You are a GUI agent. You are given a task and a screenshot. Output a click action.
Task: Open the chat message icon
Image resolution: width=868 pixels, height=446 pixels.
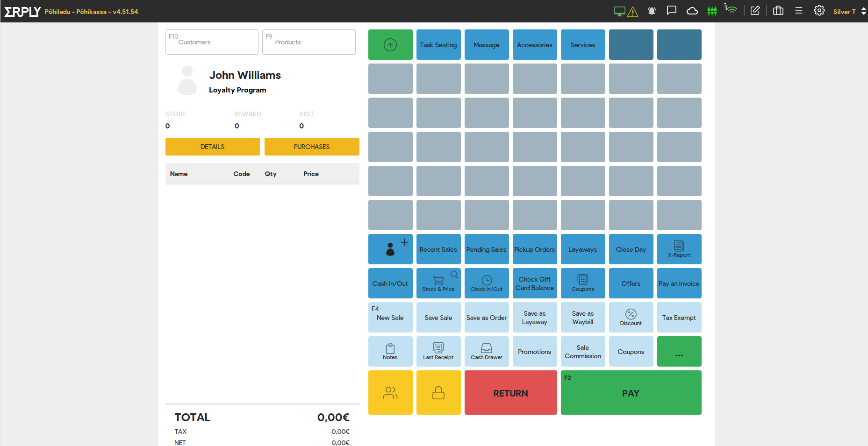[x=672, y=11]
